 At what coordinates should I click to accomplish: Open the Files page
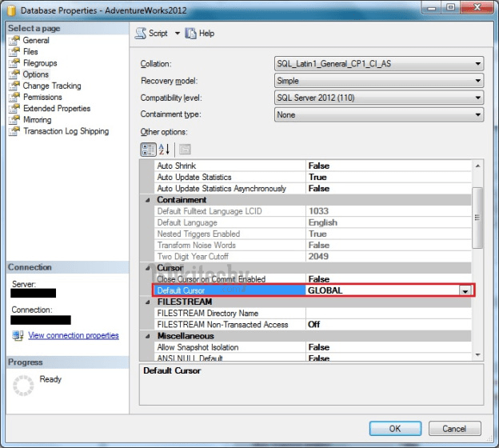[x=30, y=51]
